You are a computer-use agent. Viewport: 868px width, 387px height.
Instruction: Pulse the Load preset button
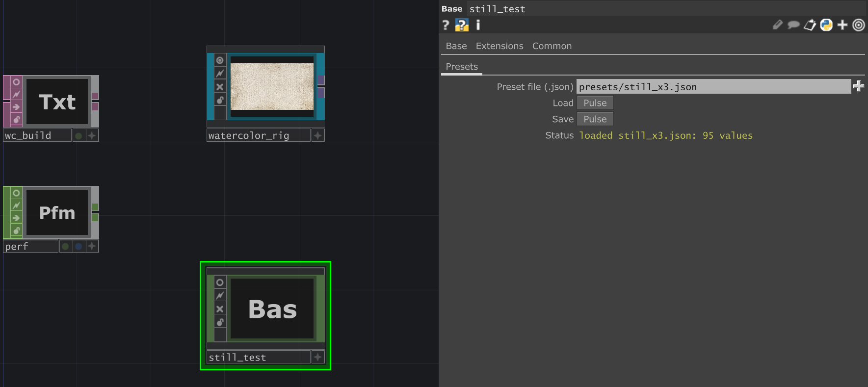click(x=595, y=103)
